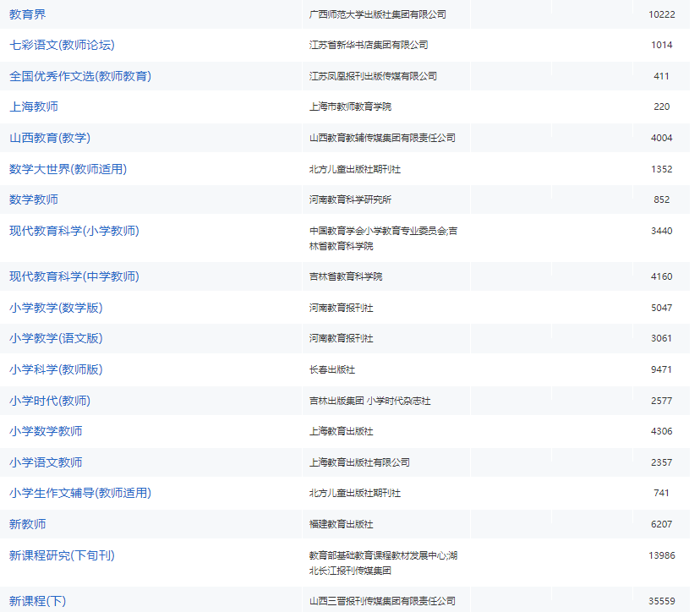Open the 小学科学(教师版) journal link
The image size is (700, 612).
coord(57,369)
